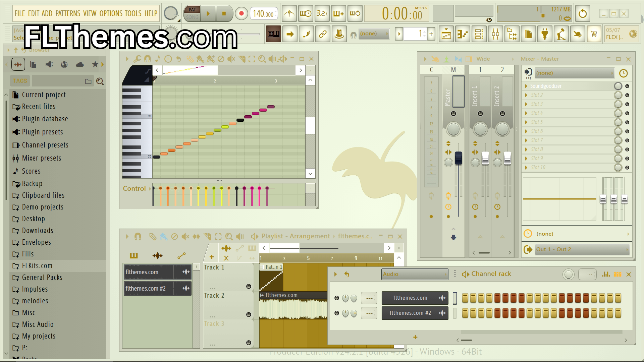644x362 pixels.
Task: Toggle the metronome icon
Action: pos(289,14)
